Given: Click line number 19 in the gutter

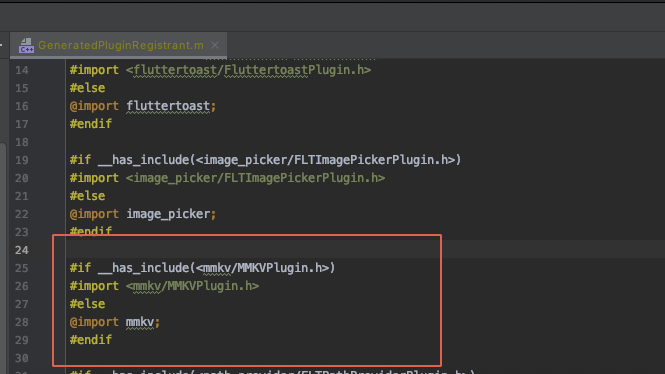Looking at the screenshot, I should click(x=22, y=160).
